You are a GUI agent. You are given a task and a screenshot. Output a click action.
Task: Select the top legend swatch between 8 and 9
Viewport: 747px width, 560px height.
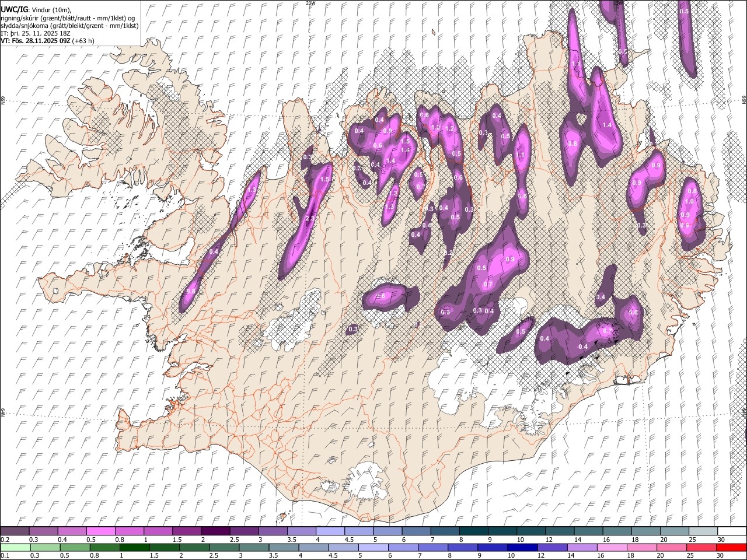[473, 531]
